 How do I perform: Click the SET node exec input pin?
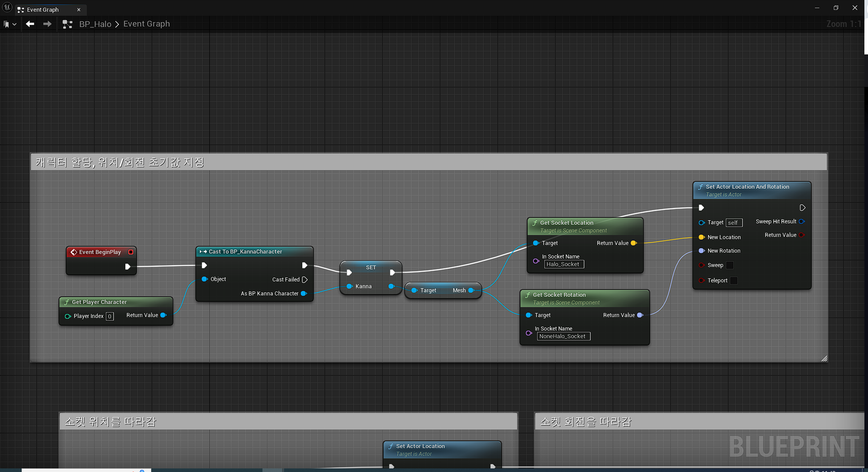(x=349, y=272)
